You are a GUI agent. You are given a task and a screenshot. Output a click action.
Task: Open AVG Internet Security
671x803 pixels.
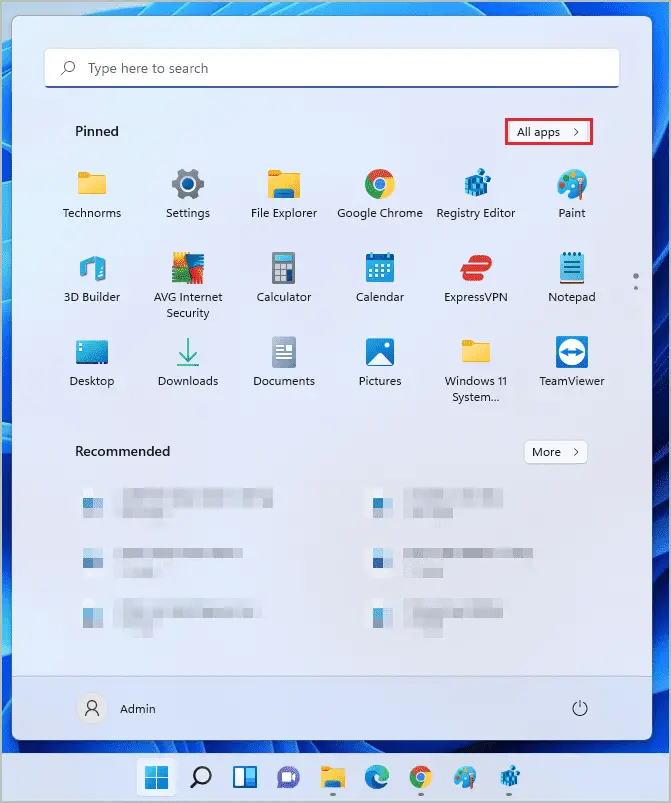(187, 286)
